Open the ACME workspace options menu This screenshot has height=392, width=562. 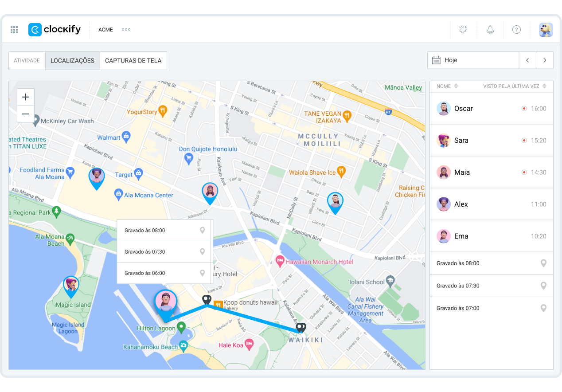click(126, 30)
